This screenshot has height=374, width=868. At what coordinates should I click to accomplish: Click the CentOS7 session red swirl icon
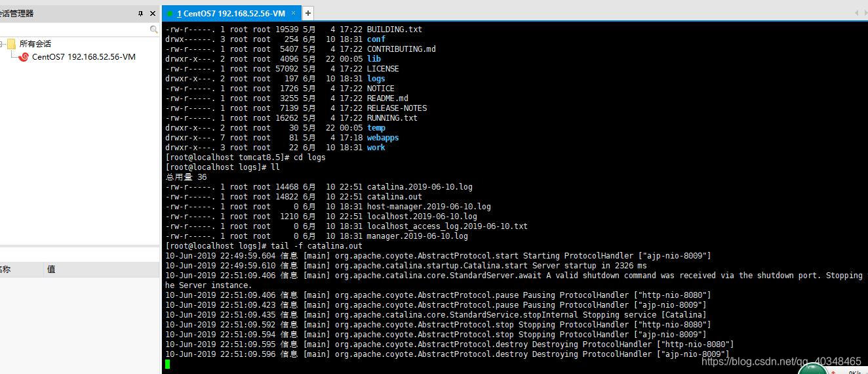pos(24,57)
